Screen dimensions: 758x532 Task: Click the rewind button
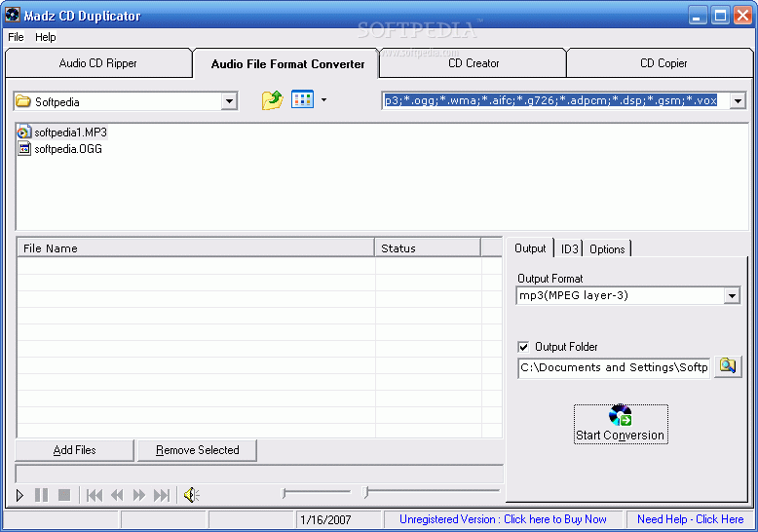coord(117,495)
